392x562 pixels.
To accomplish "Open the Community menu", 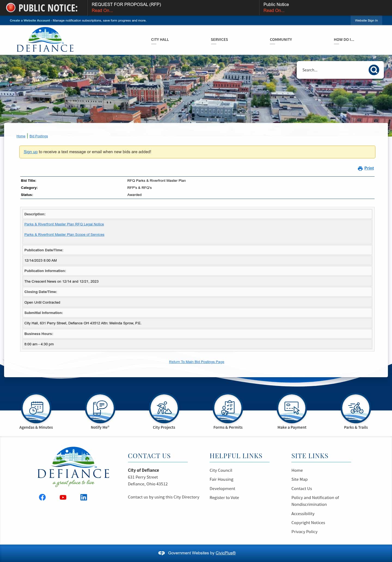I will (281, 40).
